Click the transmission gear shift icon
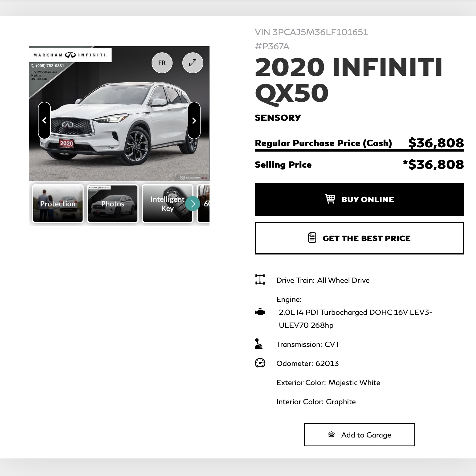Image resolution: width=476 pixels, height=476 pixels. [x=259, y=344]
